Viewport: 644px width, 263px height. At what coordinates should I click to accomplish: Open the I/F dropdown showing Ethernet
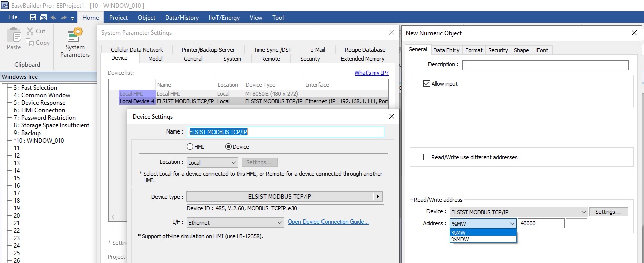236,222
